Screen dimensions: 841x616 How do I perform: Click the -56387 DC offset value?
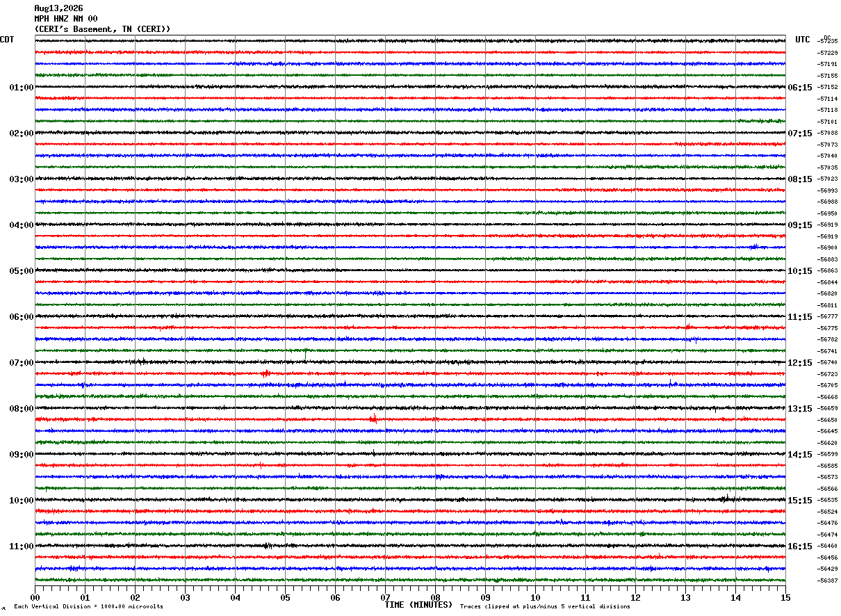click(x=828, y=581)
